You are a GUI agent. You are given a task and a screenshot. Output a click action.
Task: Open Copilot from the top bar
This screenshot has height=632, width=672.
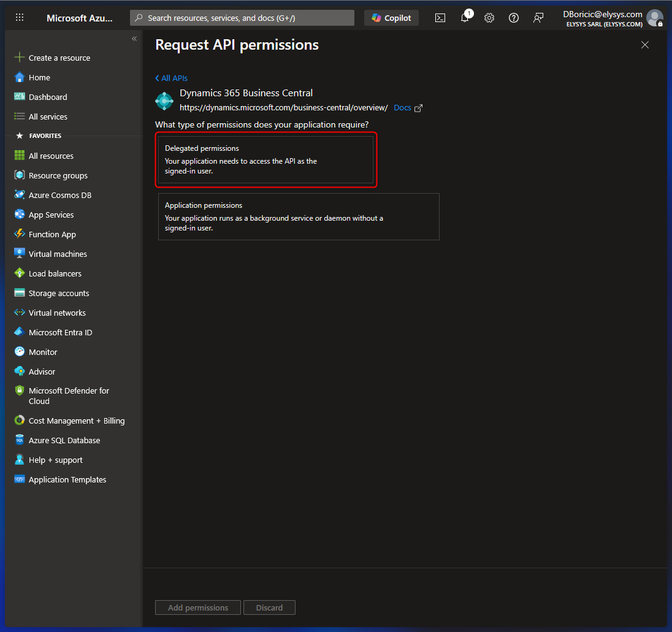pyautogui.click(x=391, y=18)
